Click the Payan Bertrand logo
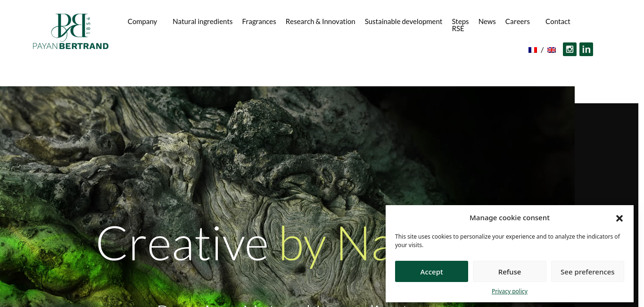This screenshot has height=307, width=644. [71, 32]
